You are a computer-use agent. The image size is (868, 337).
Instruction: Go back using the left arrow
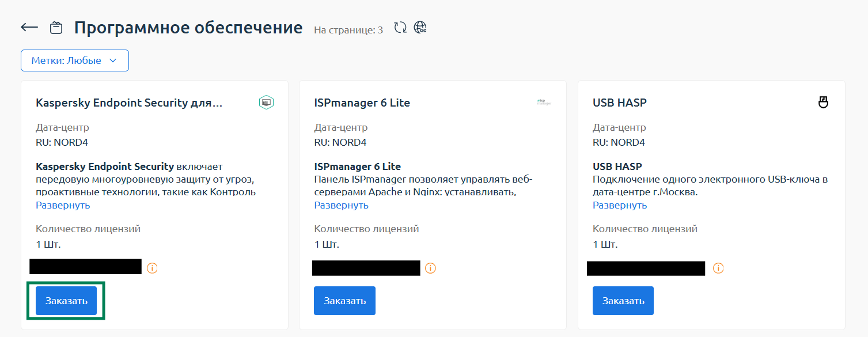[x=29, y=28]
